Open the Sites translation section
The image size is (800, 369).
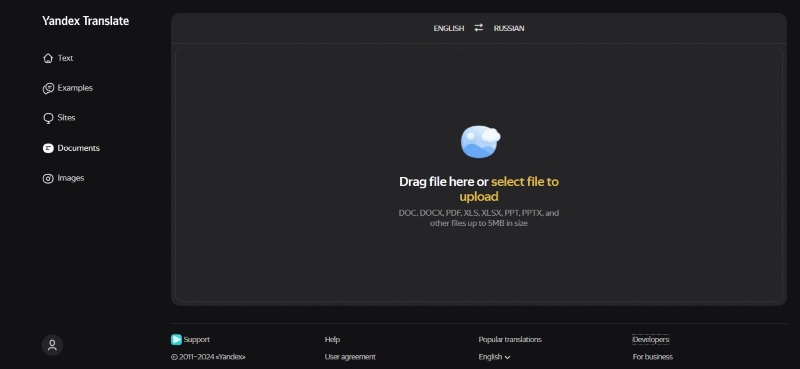point(66,118)
